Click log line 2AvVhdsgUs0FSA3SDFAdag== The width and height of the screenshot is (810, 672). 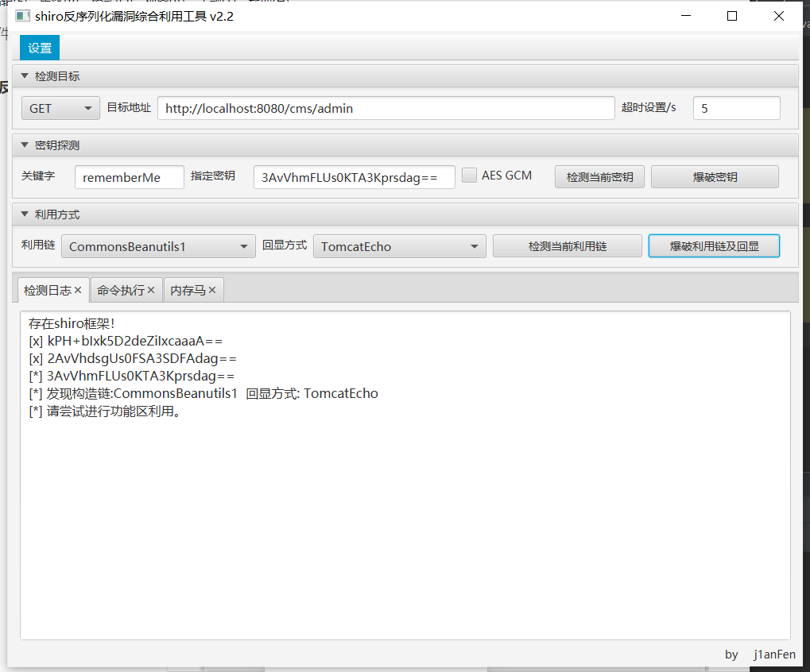click(x=132, y=359)
